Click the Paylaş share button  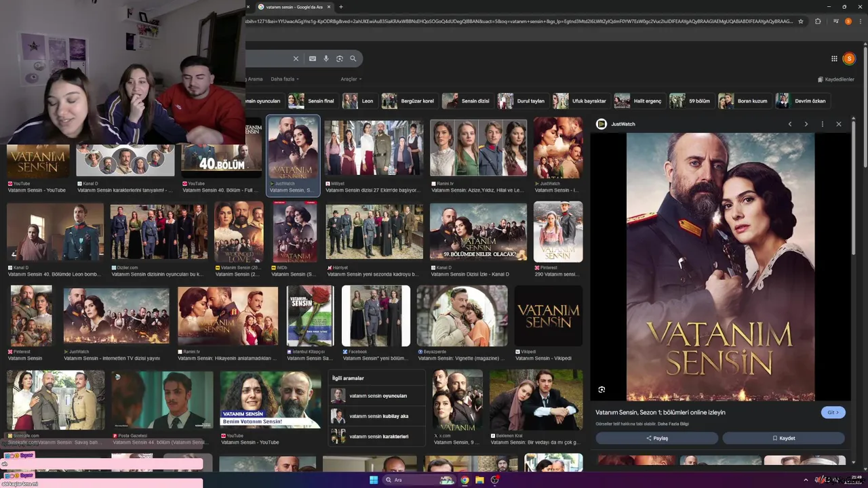pos(656,438)
